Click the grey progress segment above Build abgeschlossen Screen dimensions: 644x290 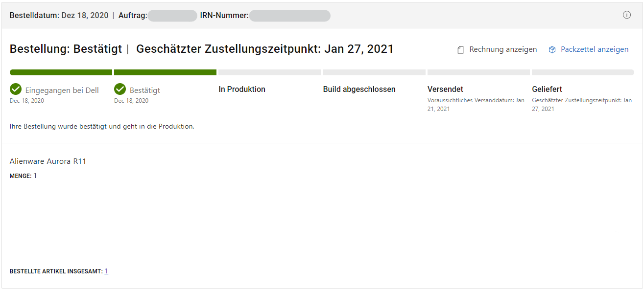tap(374, 72)
